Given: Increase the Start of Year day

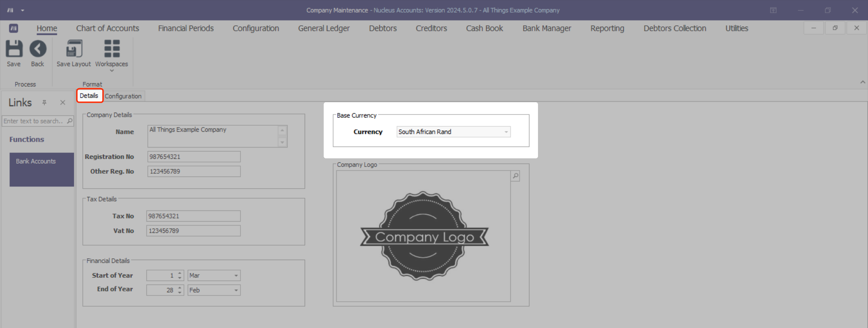Looking at the screenshot, I should 180,273.
